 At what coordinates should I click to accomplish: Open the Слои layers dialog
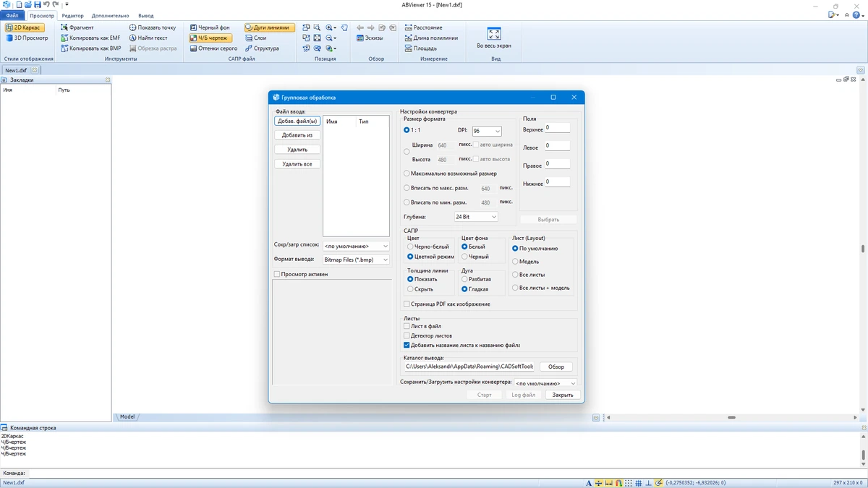[x=256, y=38]
